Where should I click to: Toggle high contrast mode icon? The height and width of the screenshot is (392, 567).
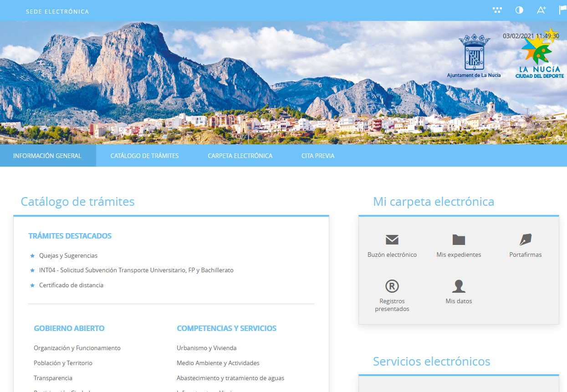(519, 10)
